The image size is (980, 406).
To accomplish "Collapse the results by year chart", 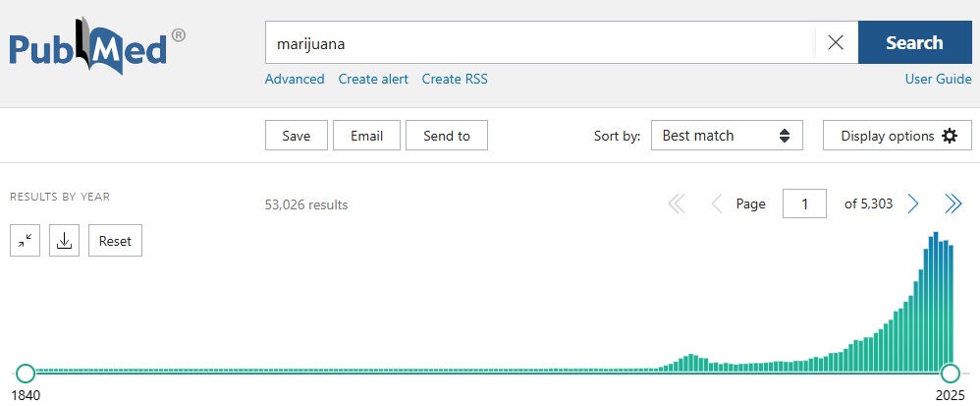I will pyautogui.click(x=26, y=241).
